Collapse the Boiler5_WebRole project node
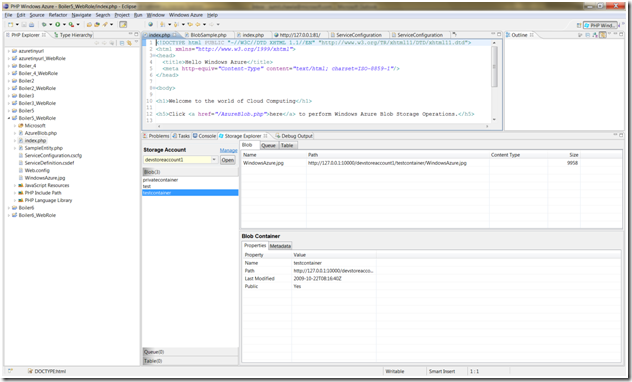 (9, 118)
